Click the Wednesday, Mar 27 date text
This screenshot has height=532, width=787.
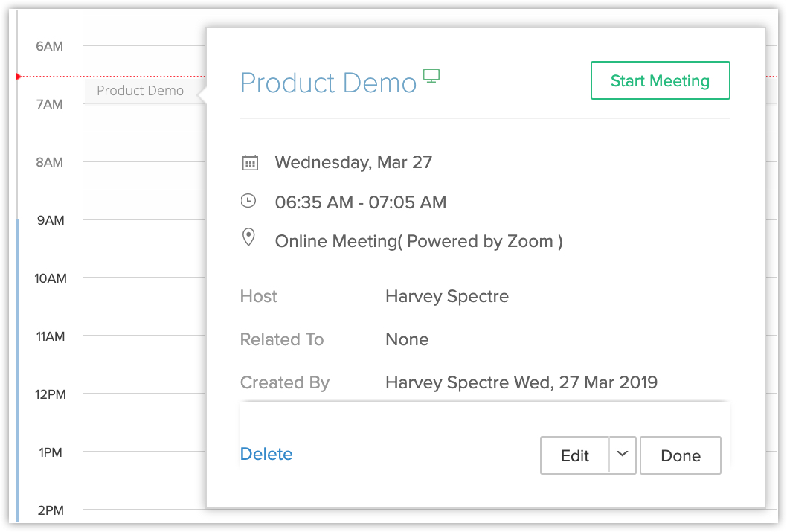[353, 162]
